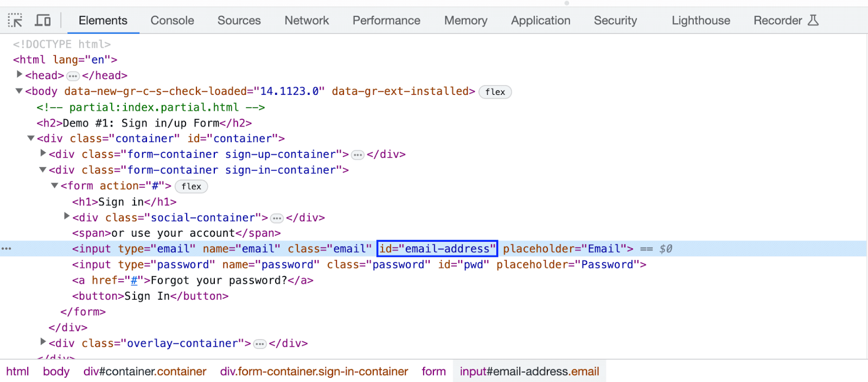Activate the inspect element picker icon
868x382 pixels.
15,21
